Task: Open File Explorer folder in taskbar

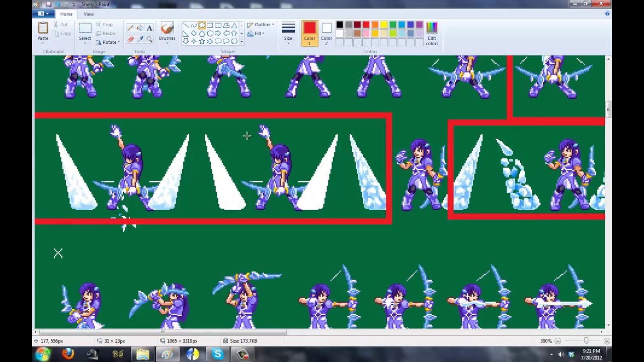Action: click(x=143, y=354)
